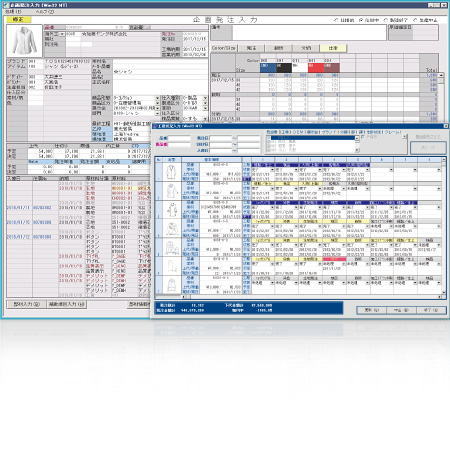
Task: Select the second row garment sketch icon
Action: pos(171,191)
